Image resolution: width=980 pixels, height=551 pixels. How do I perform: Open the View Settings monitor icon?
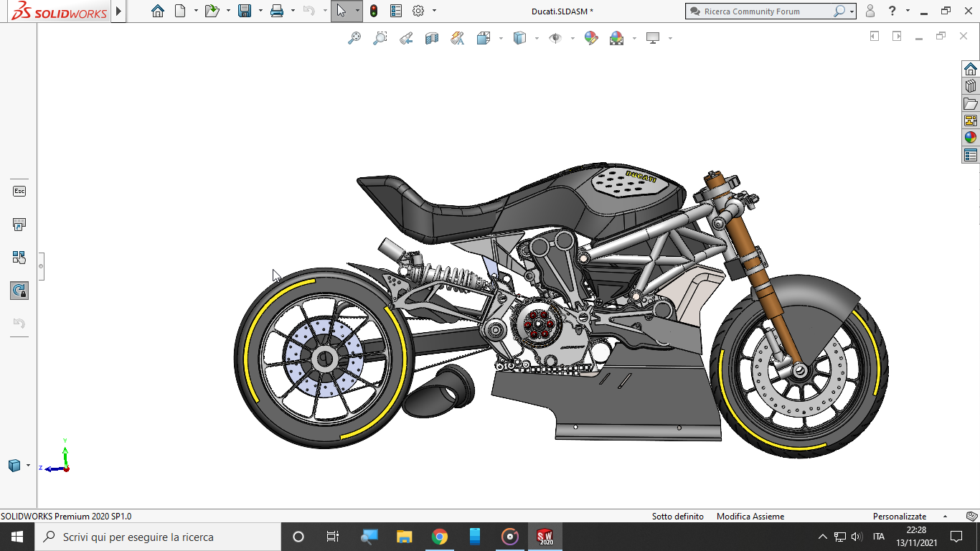[653, 38]
